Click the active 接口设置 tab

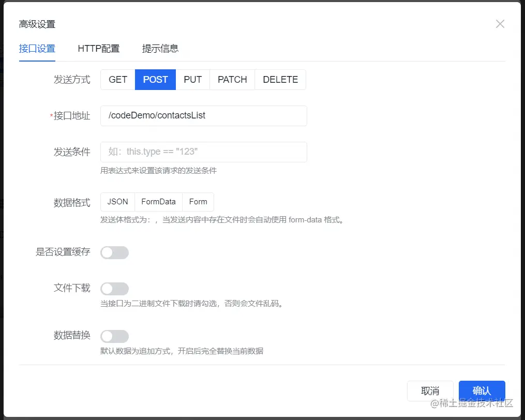37,49
